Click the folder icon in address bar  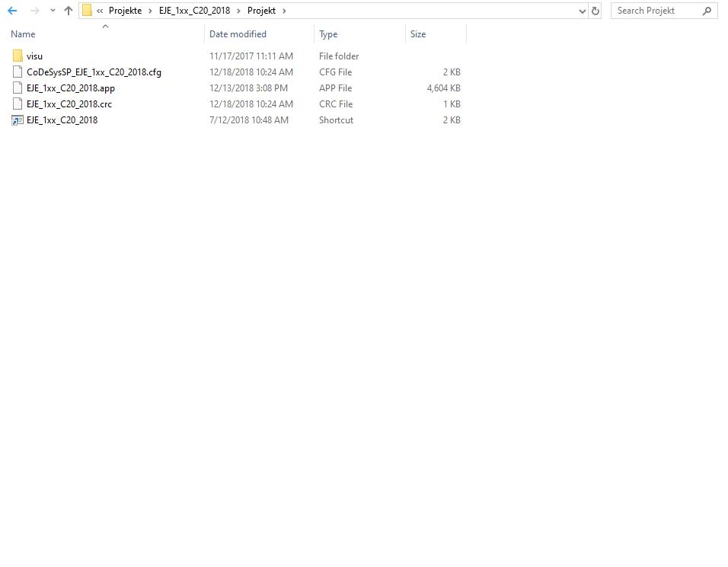[x=87, y=11]
